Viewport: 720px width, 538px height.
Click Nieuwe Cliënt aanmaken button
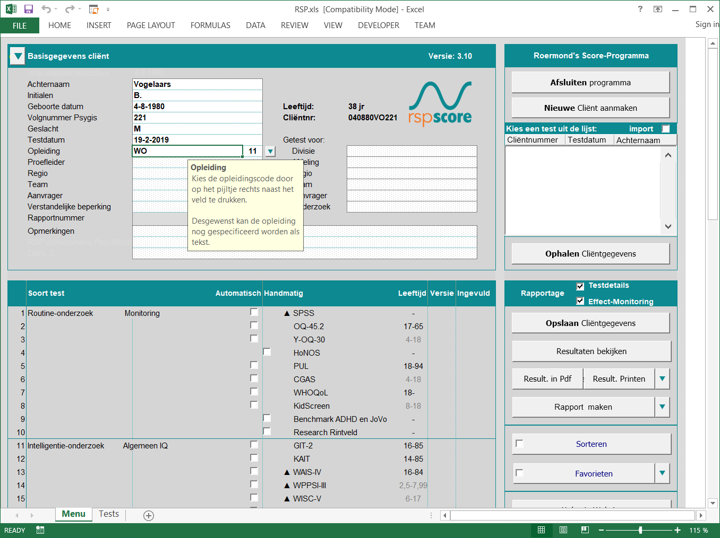[x=591, y=108]
